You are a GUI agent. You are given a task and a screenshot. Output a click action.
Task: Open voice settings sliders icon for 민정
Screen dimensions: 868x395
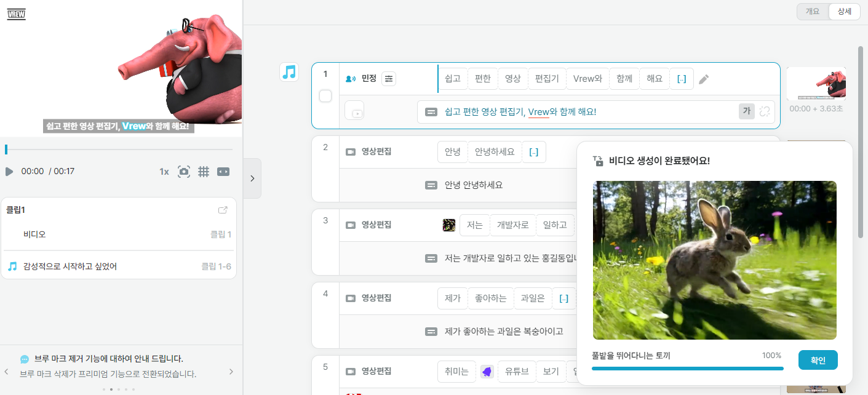click(389, 79)
